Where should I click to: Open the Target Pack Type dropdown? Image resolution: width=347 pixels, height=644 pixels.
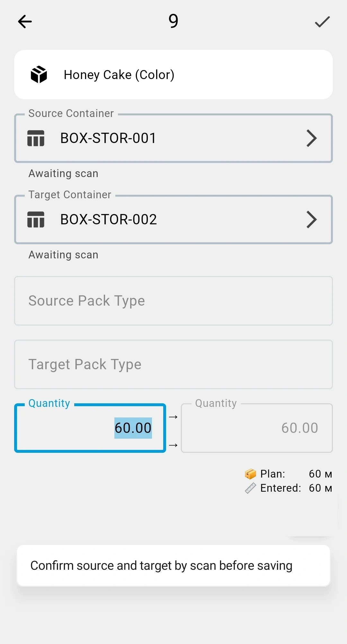tap(173, 364)
